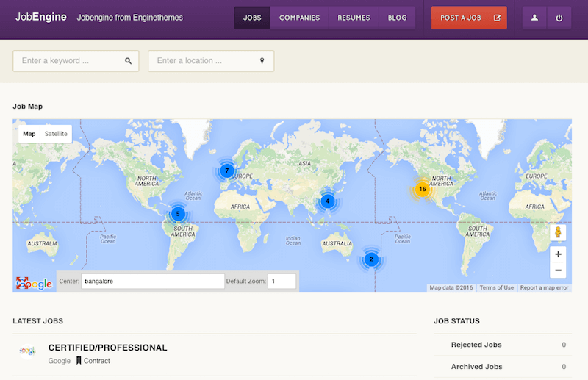The width and height of the screenshot is (588, 380).
Task: Edit the map Center field 'bangalore'
Action: [153, 281]
